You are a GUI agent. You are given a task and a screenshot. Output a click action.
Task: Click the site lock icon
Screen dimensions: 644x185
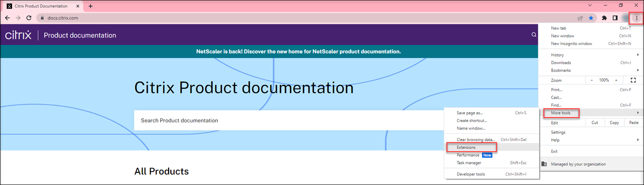(42, 18)
